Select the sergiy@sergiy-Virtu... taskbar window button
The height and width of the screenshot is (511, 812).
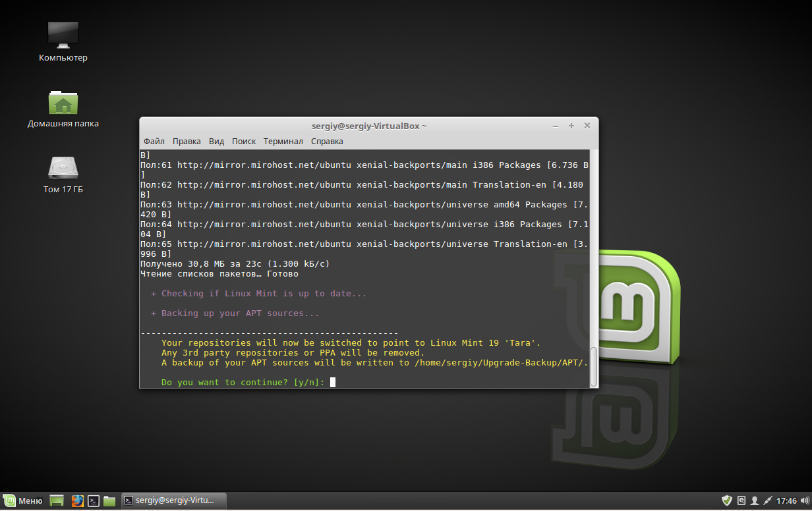(174, 501)
